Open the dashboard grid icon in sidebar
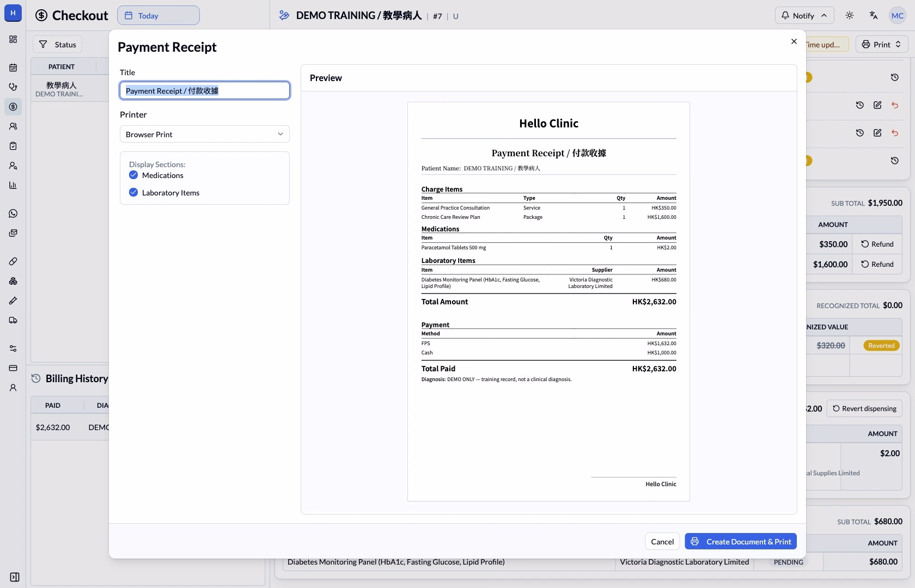Image resolution: width=915 pixels, height=588 pixels. pos(13,39)
